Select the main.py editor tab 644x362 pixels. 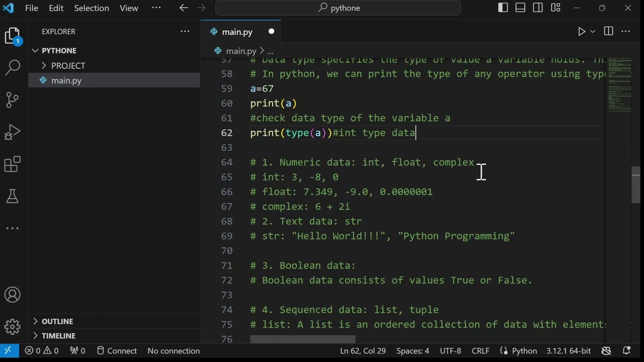click(x=241, y=32)
